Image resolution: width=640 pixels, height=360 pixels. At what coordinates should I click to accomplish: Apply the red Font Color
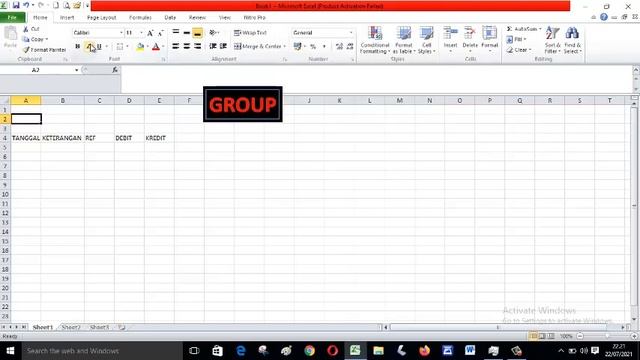coord(156,47)
